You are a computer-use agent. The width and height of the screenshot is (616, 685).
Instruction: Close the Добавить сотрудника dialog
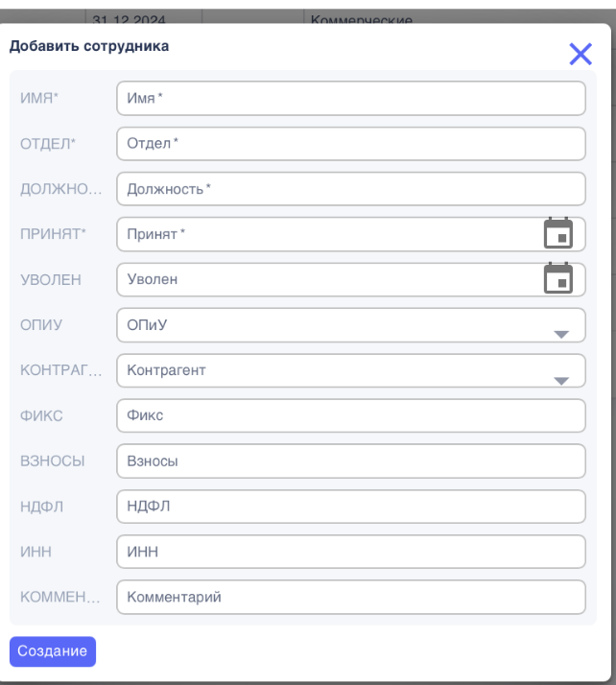[580, 55]
